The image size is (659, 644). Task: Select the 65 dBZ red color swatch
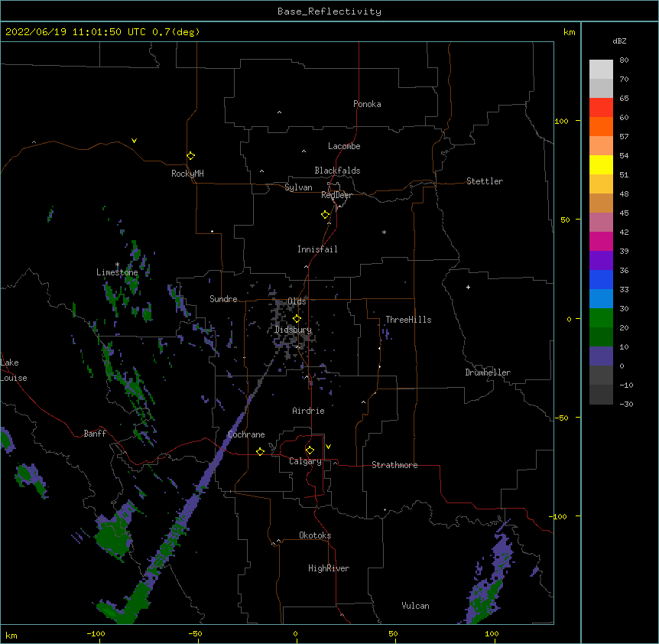click(601, 107)
